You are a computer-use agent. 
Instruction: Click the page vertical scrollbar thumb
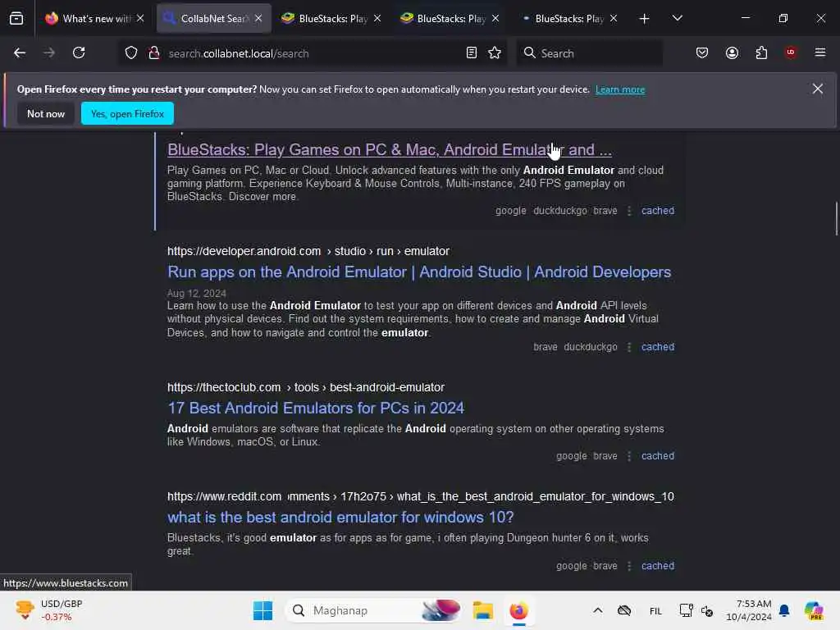click(x=836, y=218)
